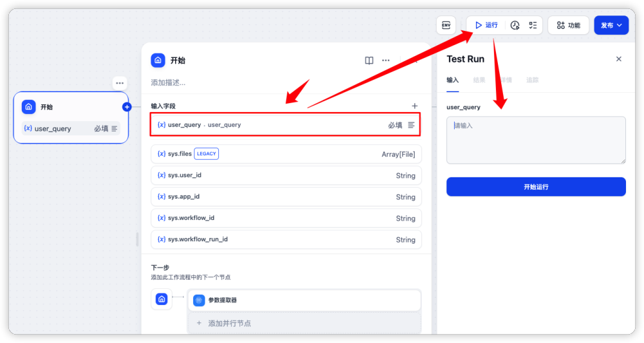Switch to the 输入 tab
This screenshot has width=644, height=343.
point(453,80)
